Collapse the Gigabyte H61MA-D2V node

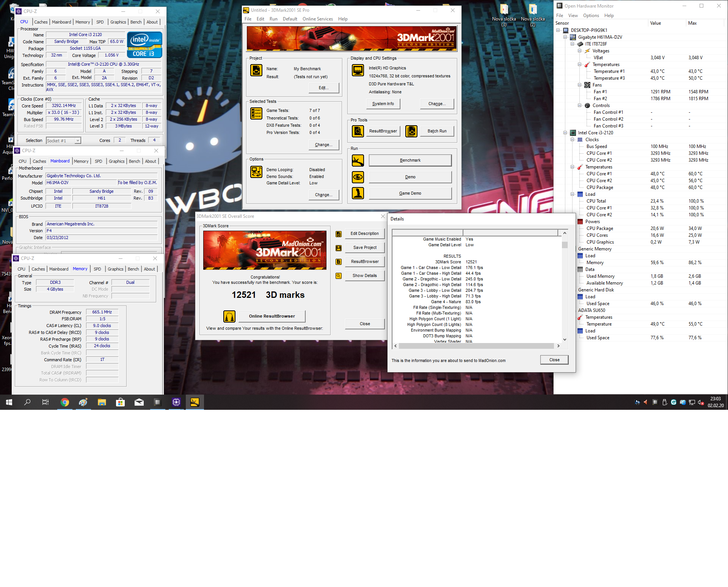pyautogui.click(x=565, y=37)
